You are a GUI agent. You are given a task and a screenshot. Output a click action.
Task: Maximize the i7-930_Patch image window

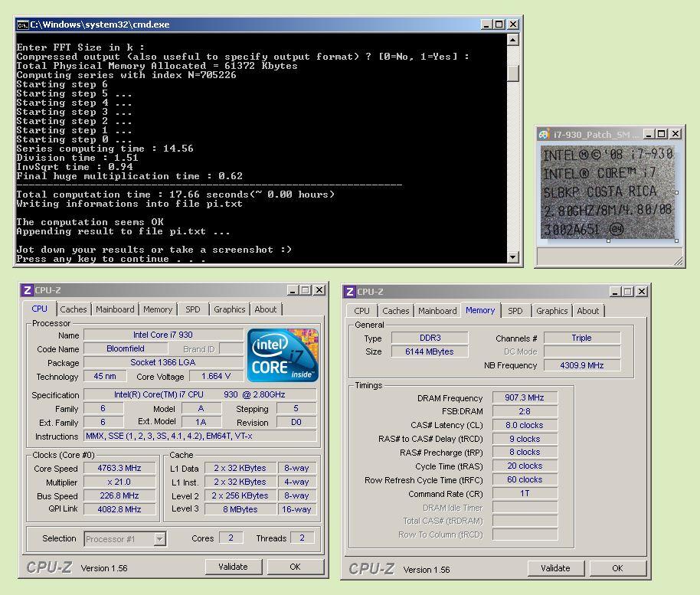[662, 134]
